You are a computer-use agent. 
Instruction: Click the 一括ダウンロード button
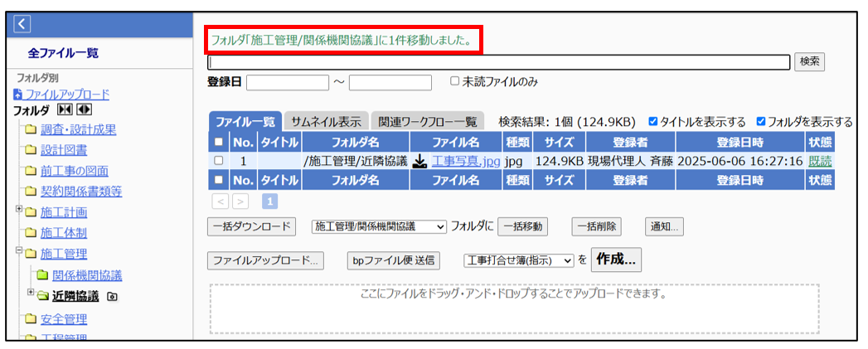coord(251,226)
